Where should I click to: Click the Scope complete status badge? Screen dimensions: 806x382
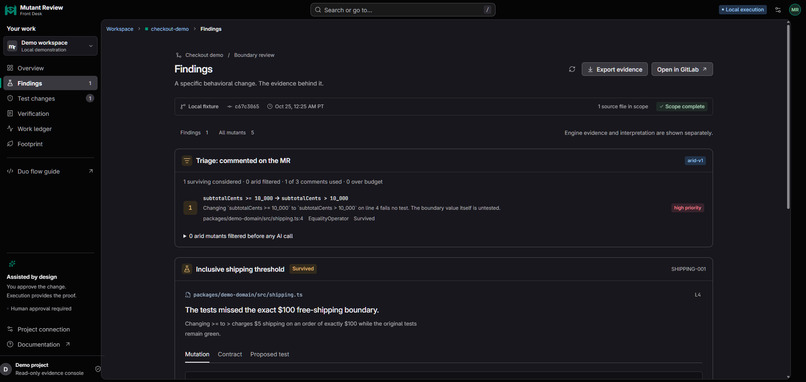682,106
